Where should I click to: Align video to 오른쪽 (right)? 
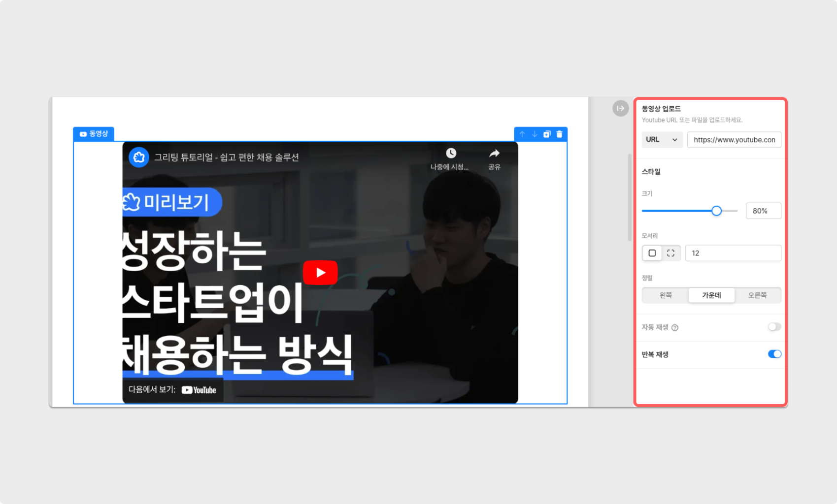757,295
